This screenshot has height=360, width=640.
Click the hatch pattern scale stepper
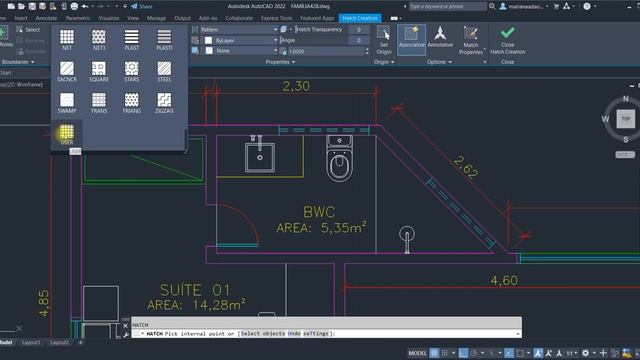pyautogui.click(x=367, y=51)
